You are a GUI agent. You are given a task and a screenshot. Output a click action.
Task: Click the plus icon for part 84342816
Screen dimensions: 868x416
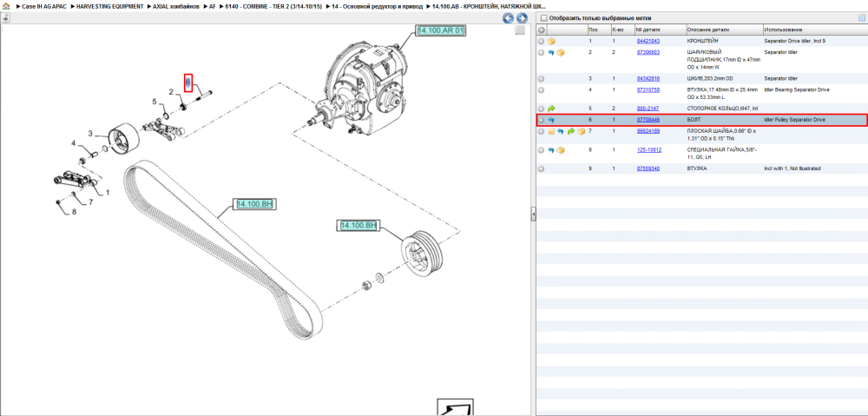[x=542, y=79]
